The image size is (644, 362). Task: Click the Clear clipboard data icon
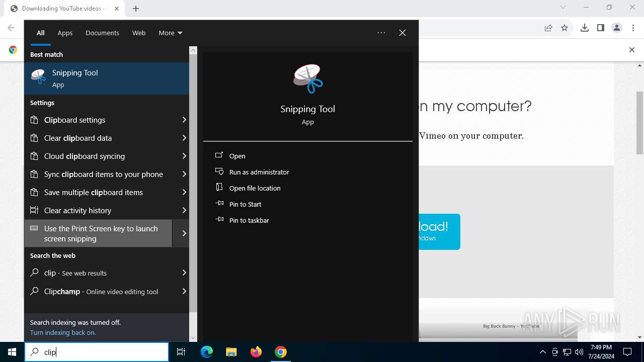pos(34,138)
